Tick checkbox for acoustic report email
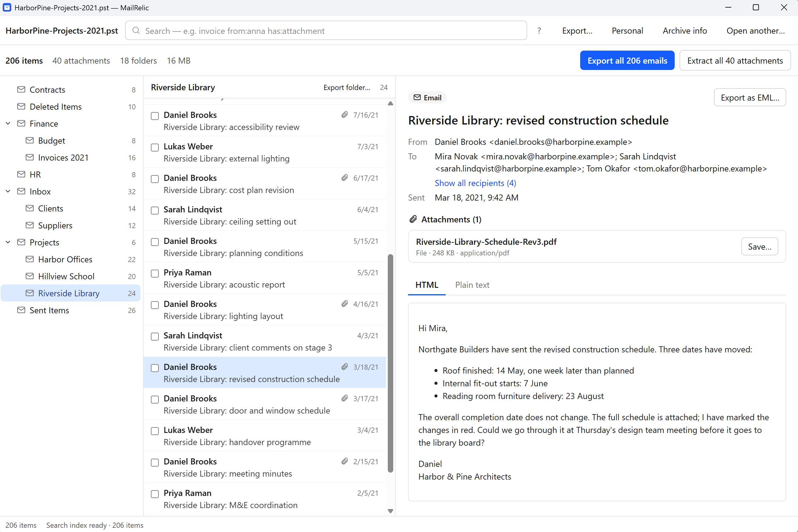 click(x=155, y=274)
